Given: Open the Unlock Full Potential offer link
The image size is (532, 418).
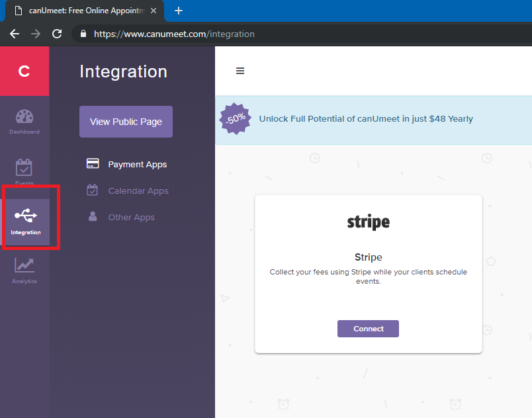Looking at the screenshot, I should click(x=366, y=119).
